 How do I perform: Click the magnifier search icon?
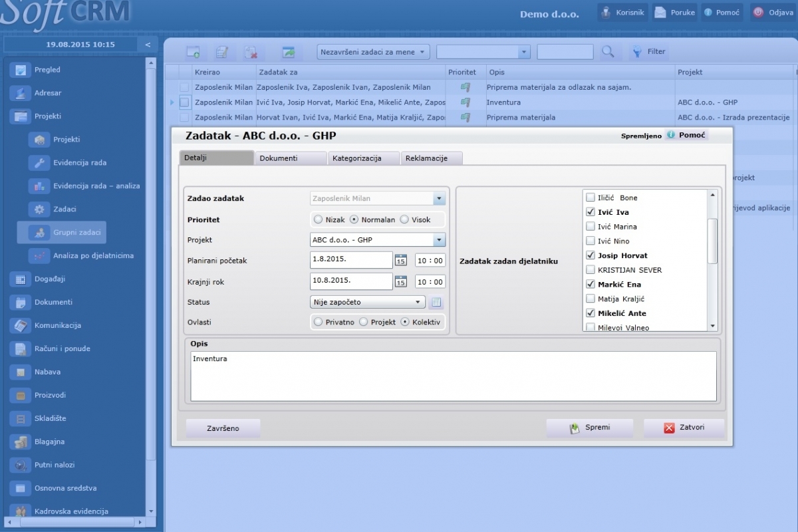pos(608,52)
